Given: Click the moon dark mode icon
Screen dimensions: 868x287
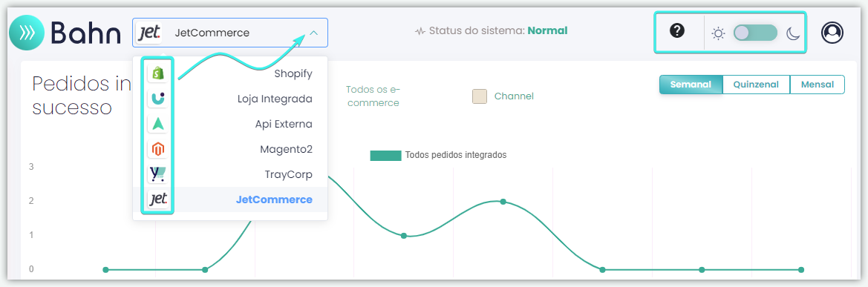Looking at the screenshot, I should [794, 33].
